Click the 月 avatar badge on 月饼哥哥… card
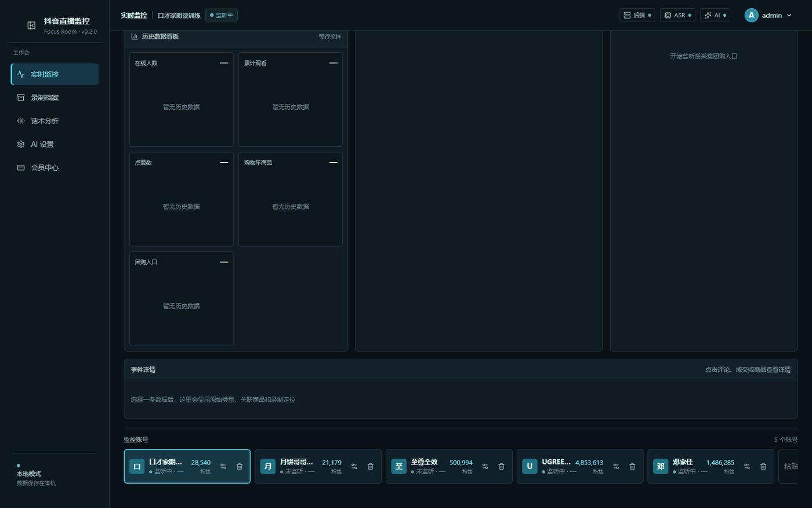Screen dimensions: 812x508 coord(268,466)
